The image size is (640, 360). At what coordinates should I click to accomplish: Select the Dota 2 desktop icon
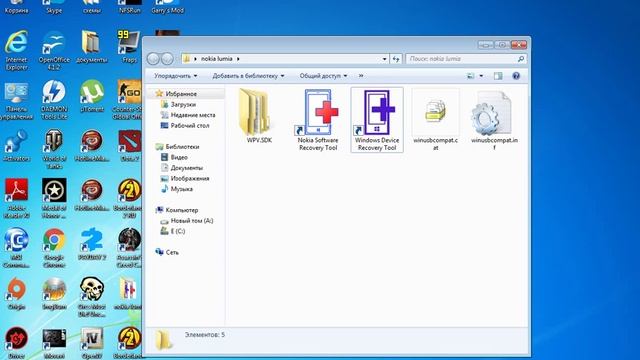click(129, 146)
